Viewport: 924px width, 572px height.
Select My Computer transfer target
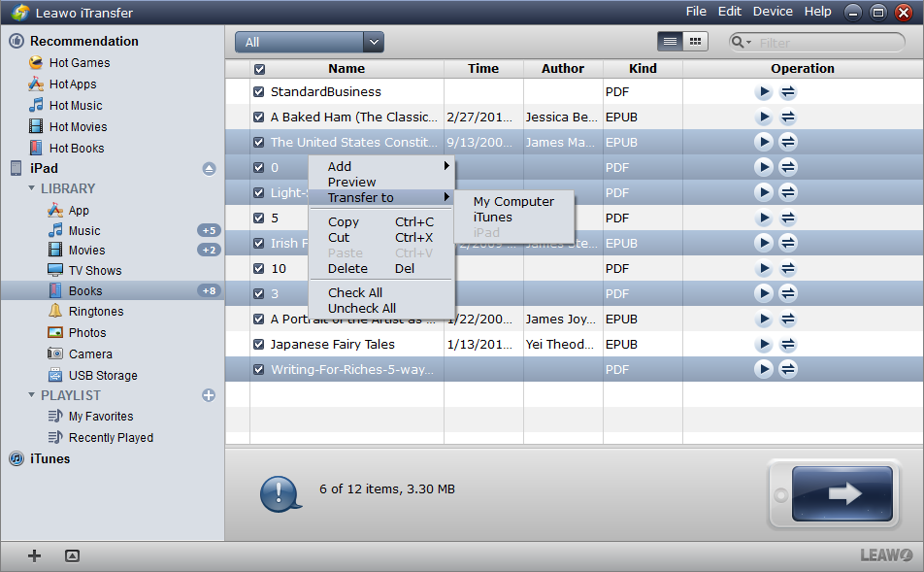coord(513,202)
